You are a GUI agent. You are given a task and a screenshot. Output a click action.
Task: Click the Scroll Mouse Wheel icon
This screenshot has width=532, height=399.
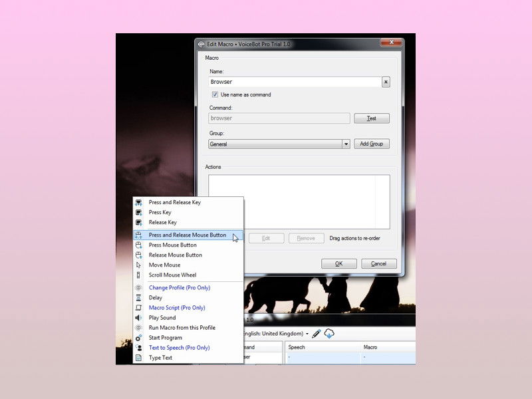coord(138,275)
